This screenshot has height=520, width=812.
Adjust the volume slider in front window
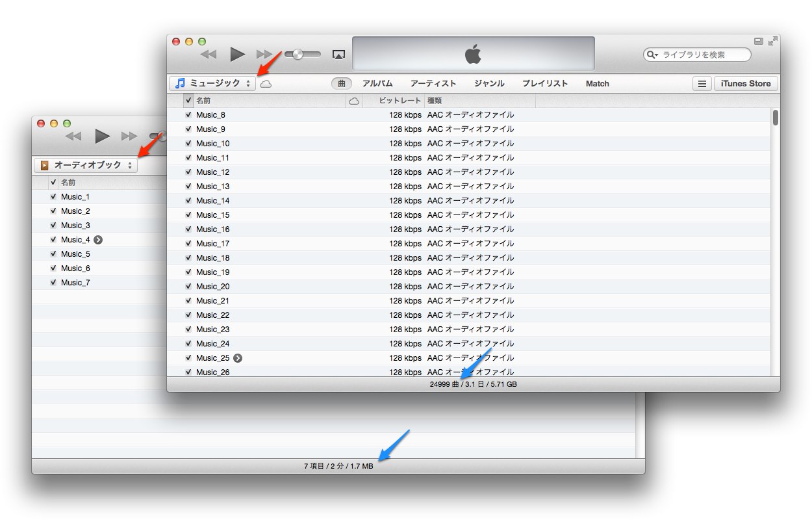(x=303, y=55)
